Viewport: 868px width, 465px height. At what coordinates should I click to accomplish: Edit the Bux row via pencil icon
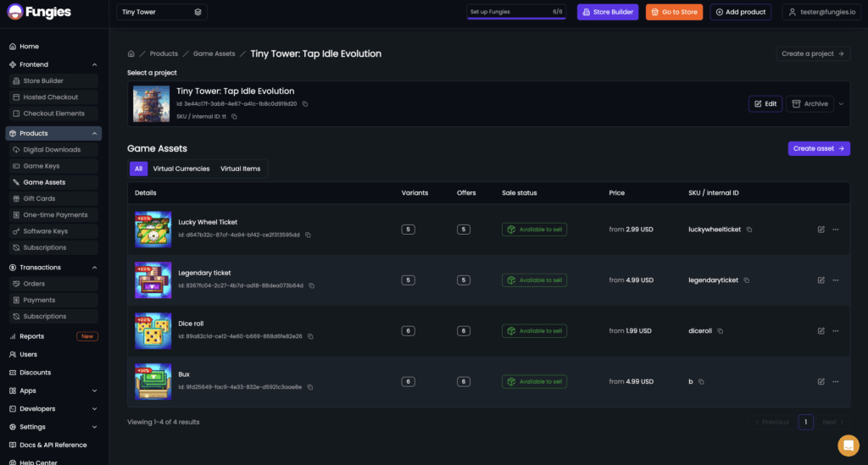click(821, 381)
